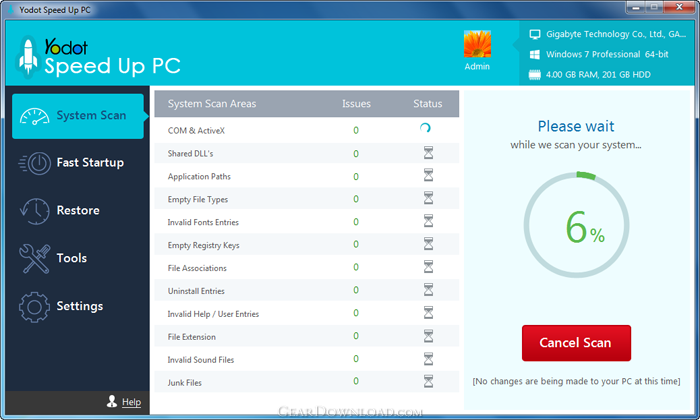The height and width of the screenshot is (420, 700).
Task: Click the circular 6% scan progress indicator
Action: click(576, 225)
